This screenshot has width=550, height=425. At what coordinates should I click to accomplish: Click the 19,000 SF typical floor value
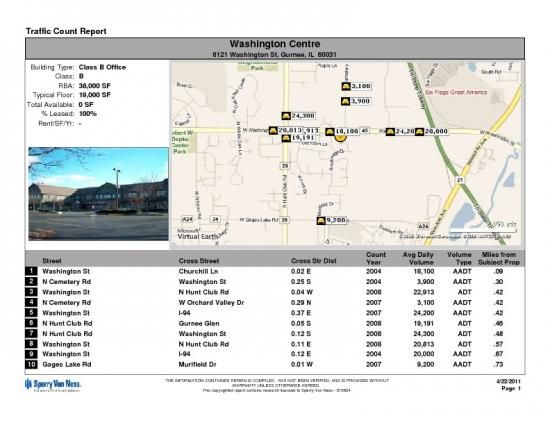click(94, 95)
